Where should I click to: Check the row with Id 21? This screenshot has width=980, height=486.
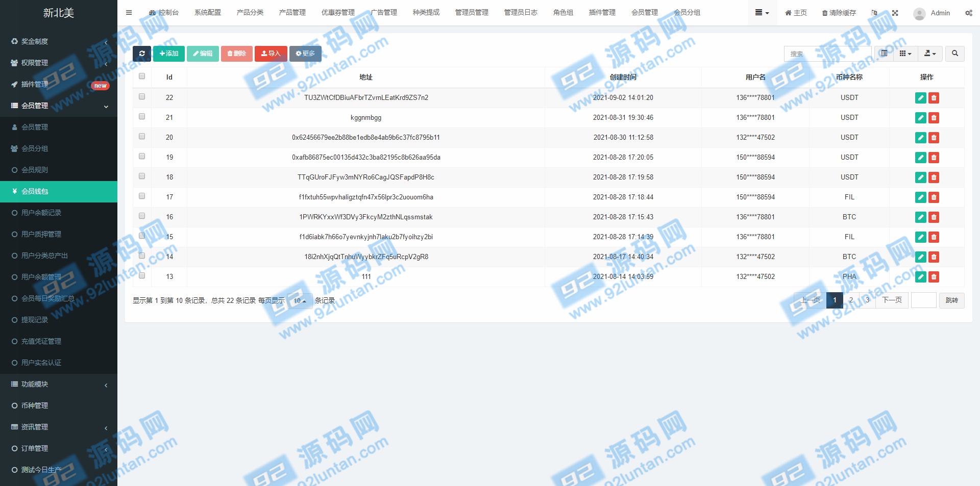pyautogui.click(x=142, y=117)
